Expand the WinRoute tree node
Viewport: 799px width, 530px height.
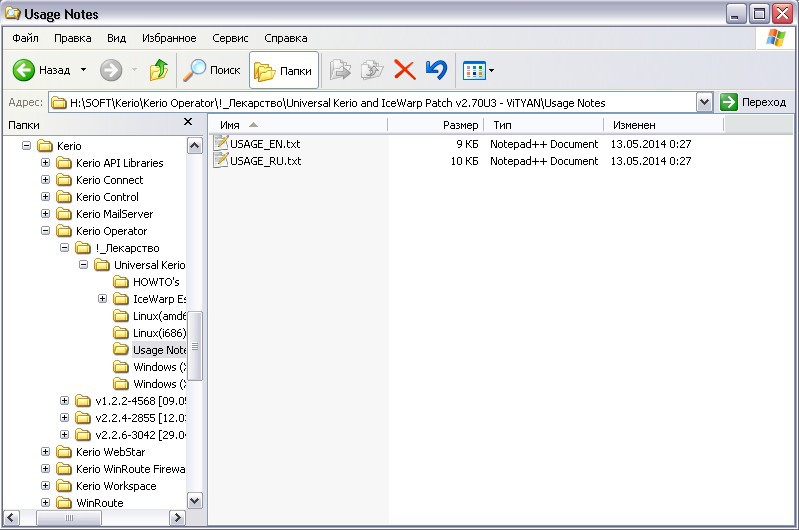click(45, 502)
